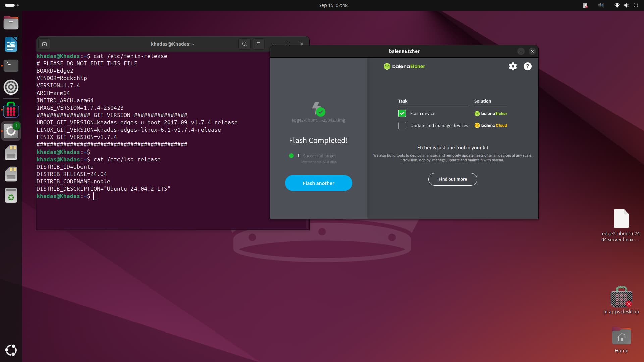This screenshot has width=644, height=362.
Task: Click the Task column header
Action: pos(402,101)
